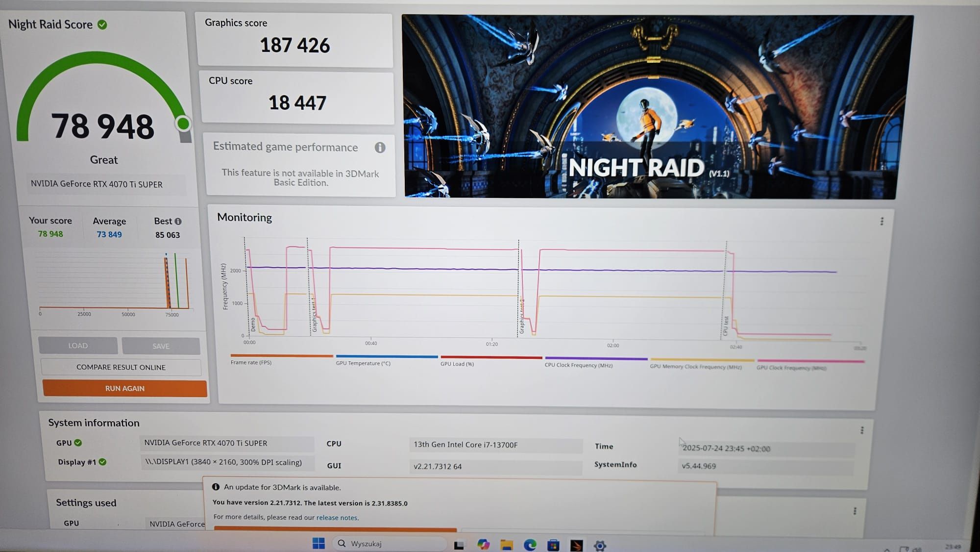
Task: Click the SystemInfo version v5.44.969 field
Action: pos(765,466)
